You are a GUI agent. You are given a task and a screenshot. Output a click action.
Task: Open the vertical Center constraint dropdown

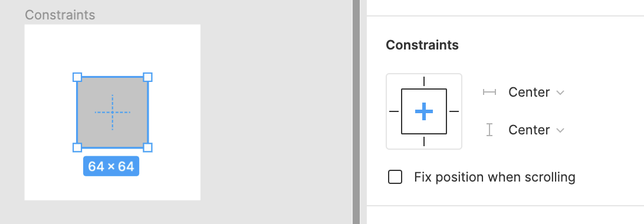[536, 130]
